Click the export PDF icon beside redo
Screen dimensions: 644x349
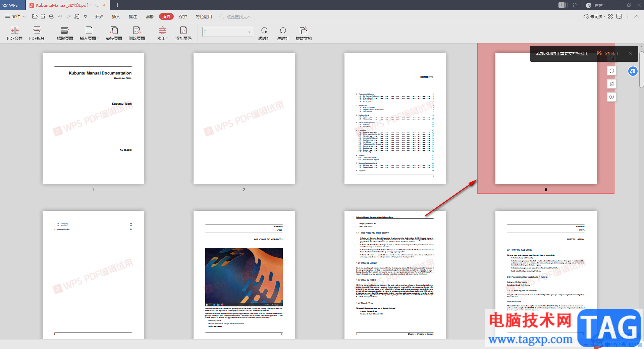(77, 16)
